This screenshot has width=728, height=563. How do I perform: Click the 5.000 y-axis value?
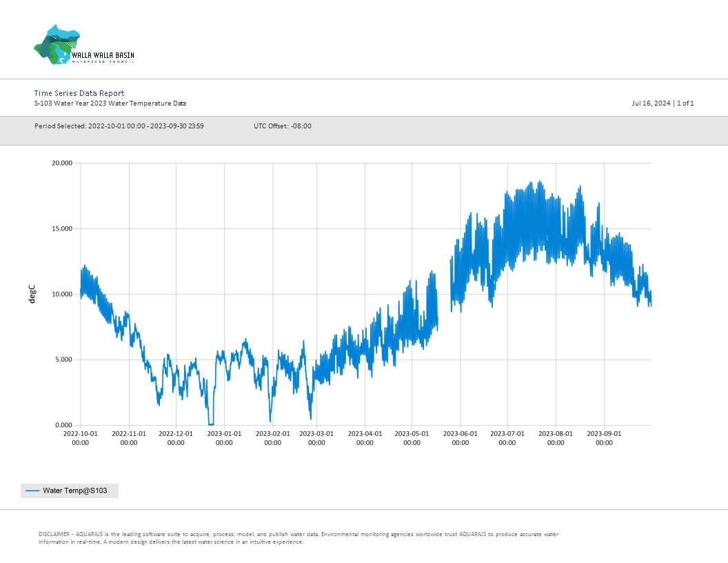(x=64, y=359)
